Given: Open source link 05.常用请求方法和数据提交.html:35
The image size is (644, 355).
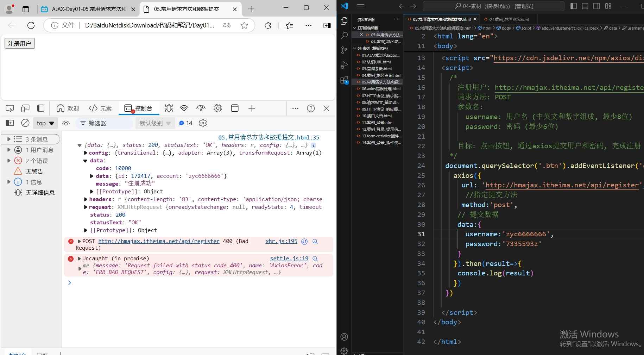Looking at the screenshot, I should click(x=269, y=137).
